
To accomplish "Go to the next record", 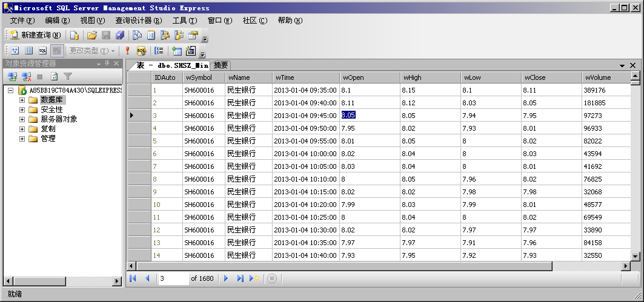I will 226,278.
